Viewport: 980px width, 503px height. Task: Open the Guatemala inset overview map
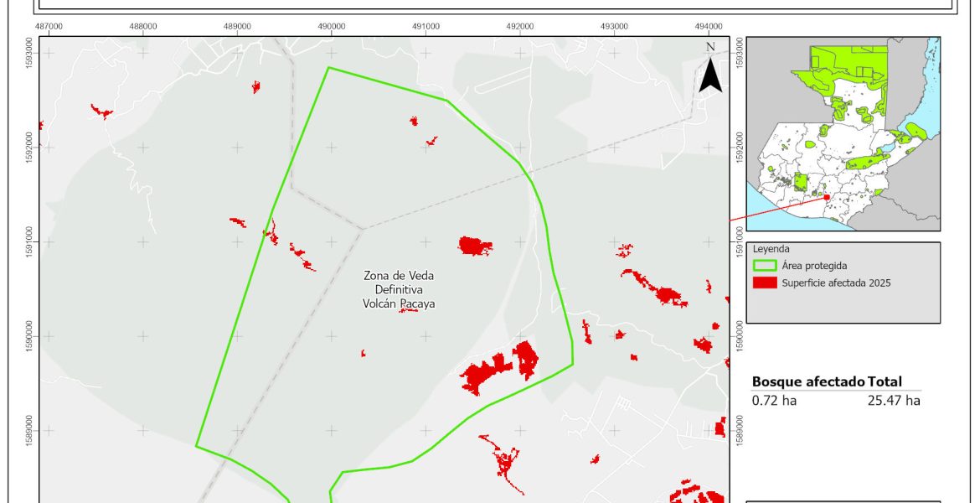click(843, 137)
